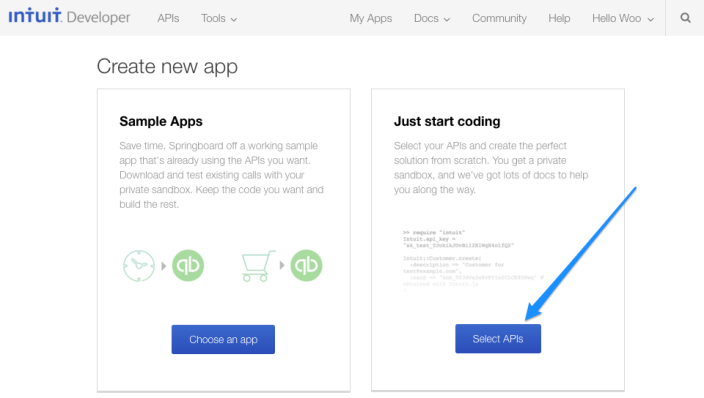Viewport: 704px width, 398px height.
Task: Click the Choose an app button
Action: (223, 339)
